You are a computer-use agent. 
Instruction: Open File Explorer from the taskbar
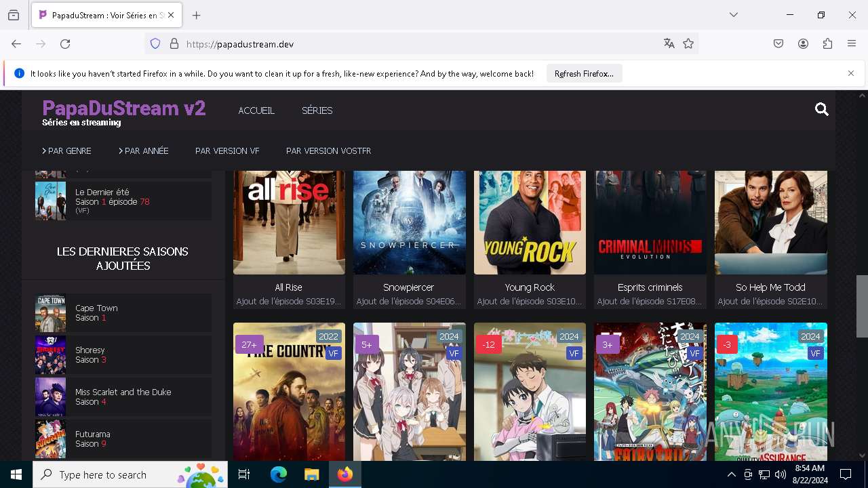(311, 474)
